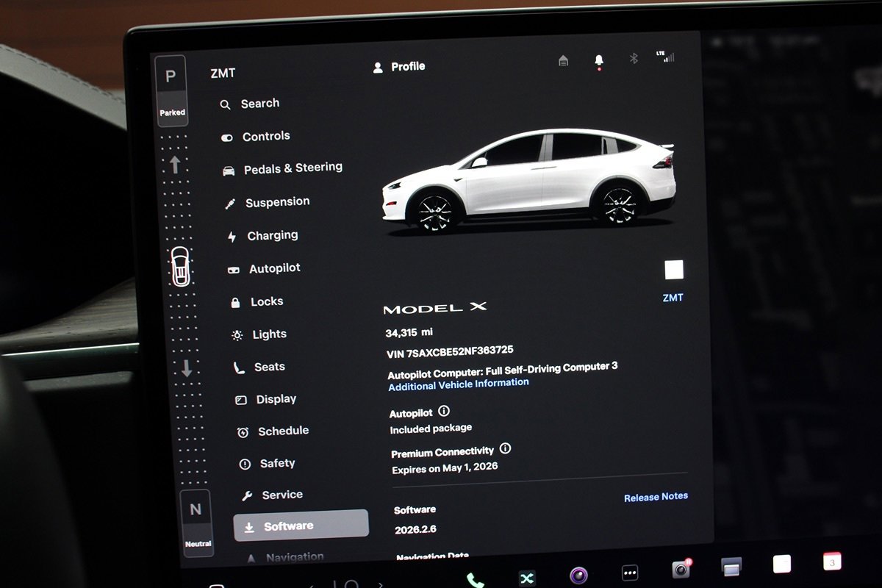The image size is (882, 588).
Task: Select the highlighted Software menu item
Action: (x=301, y=526)
